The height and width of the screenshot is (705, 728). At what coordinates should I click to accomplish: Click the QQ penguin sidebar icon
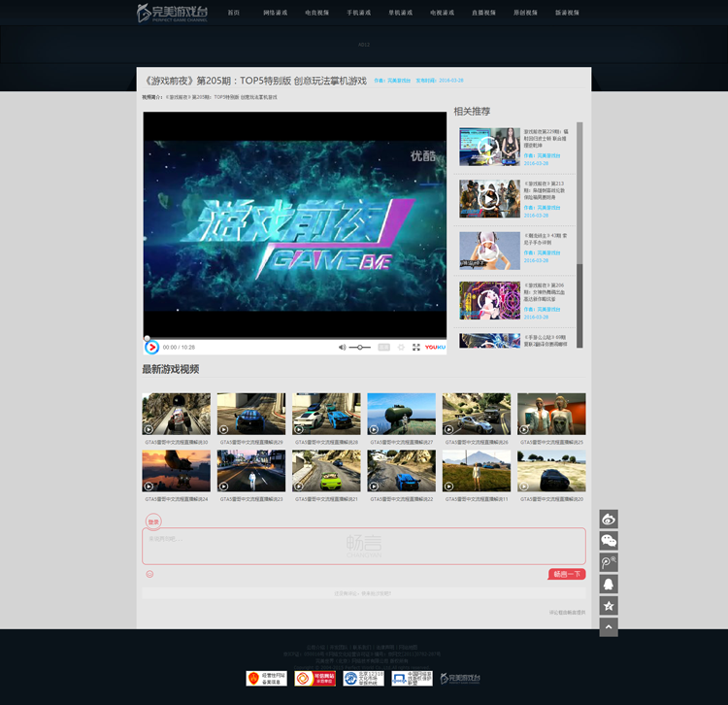[x=609, y=584]
